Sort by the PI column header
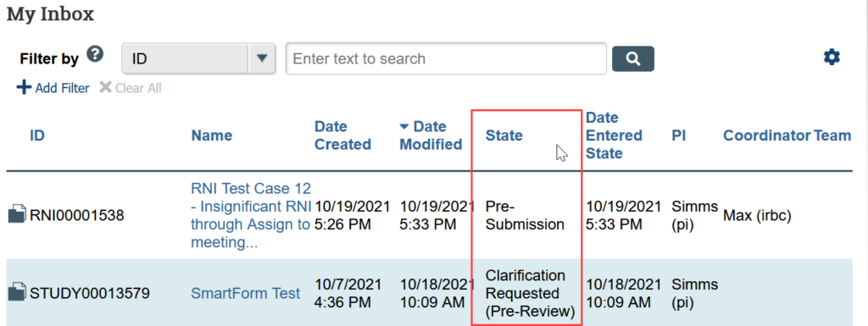The image size is (868, 326). click(x=679, y=135)
